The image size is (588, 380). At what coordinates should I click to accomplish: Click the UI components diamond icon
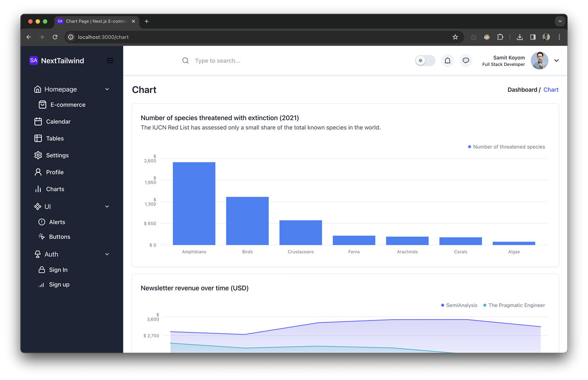point(38,207)
